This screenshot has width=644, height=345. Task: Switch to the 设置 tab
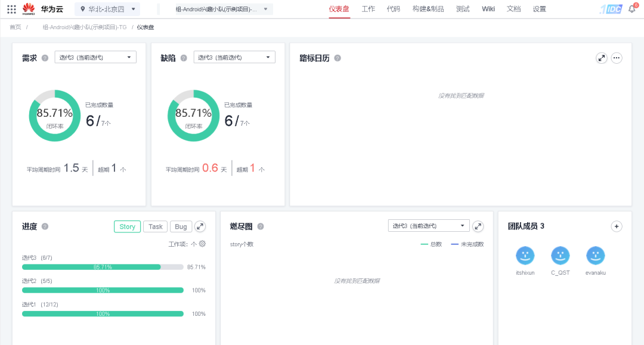tap(539, 9)
